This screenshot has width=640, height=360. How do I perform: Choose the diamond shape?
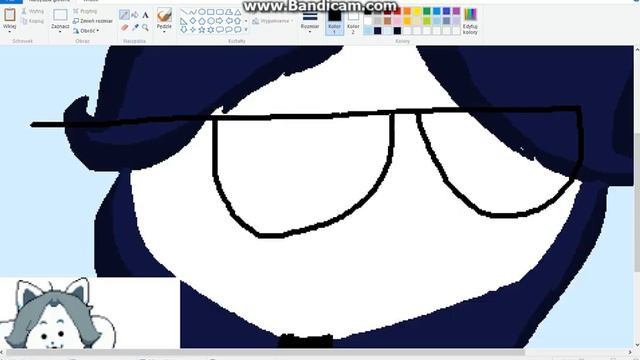click(193, 21)
